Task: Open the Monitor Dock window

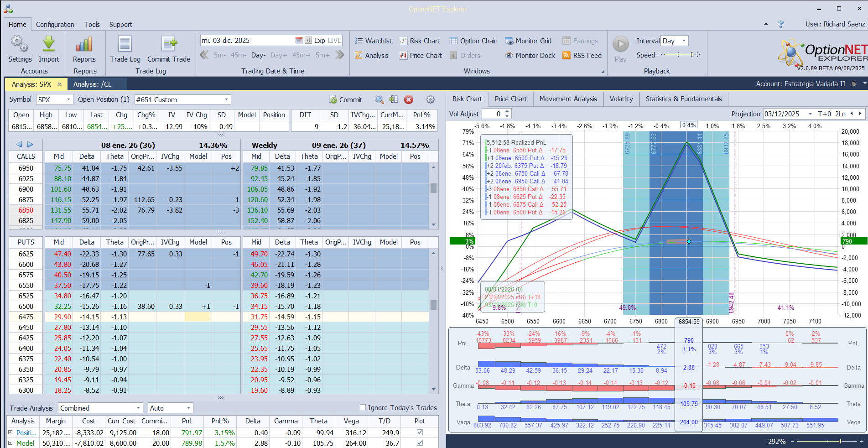Action: click(530, 55)
